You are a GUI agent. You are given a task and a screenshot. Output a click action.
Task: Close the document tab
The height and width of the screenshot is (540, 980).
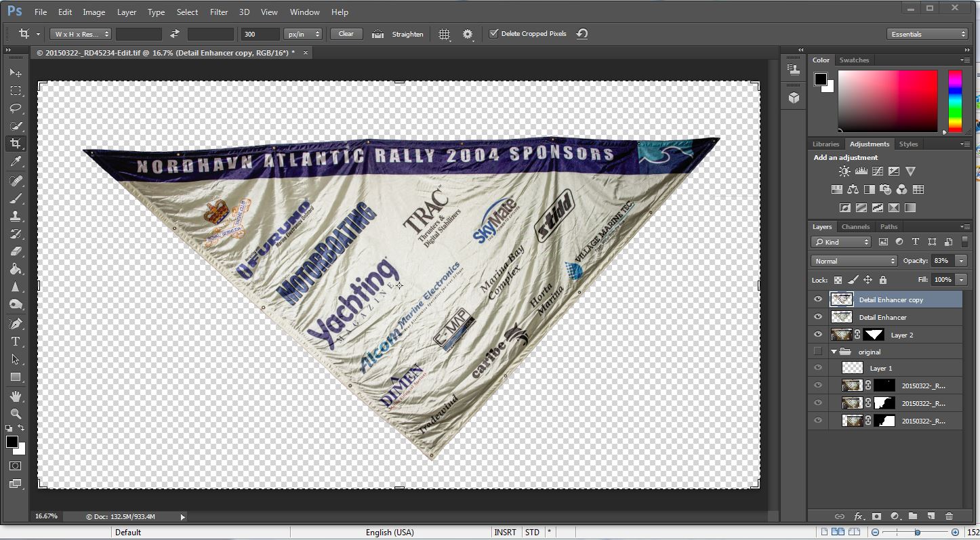[305, 52]
